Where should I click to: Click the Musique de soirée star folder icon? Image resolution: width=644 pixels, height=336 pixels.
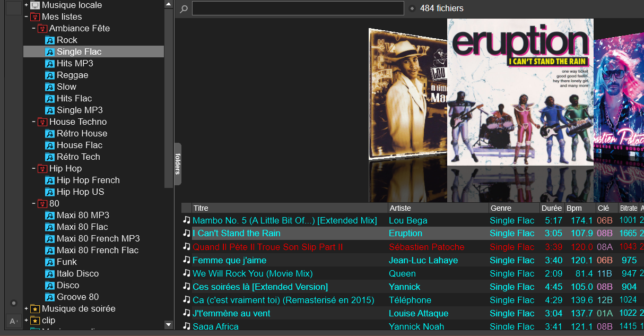(35, 308)
